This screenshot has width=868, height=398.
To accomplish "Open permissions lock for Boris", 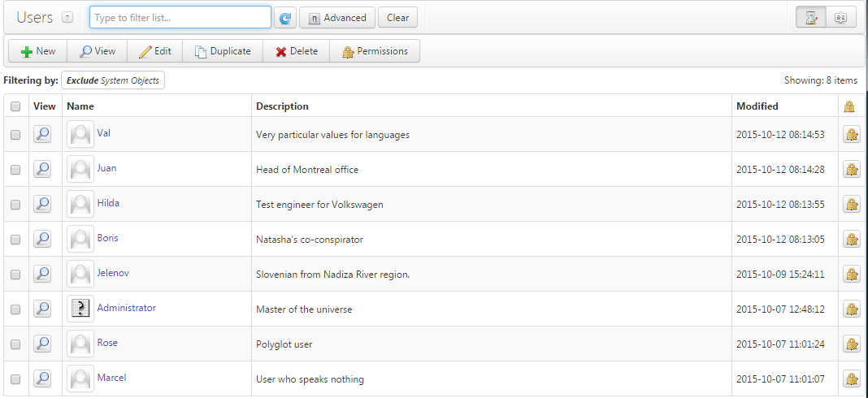I will tap(852, 239).
